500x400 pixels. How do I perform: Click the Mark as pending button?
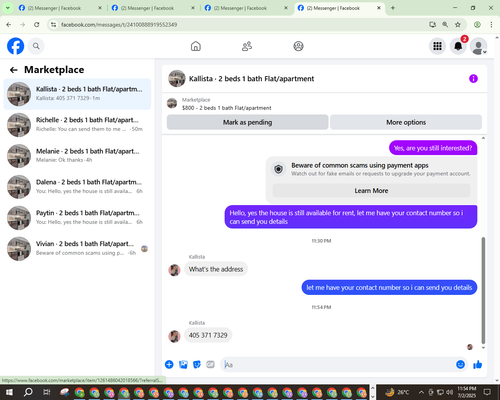(247, 122)
